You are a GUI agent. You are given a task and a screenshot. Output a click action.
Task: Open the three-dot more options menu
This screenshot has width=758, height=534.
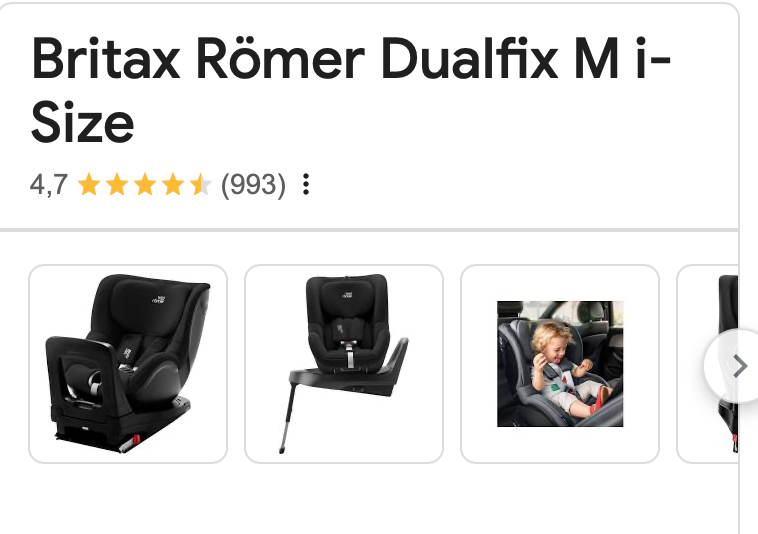306,185
